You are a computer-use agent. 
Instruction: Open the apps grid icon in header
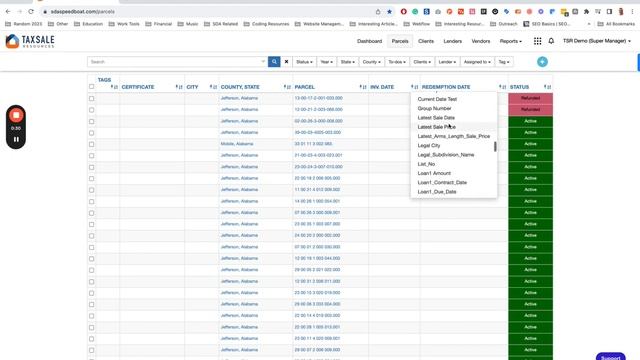pos(538,41)
